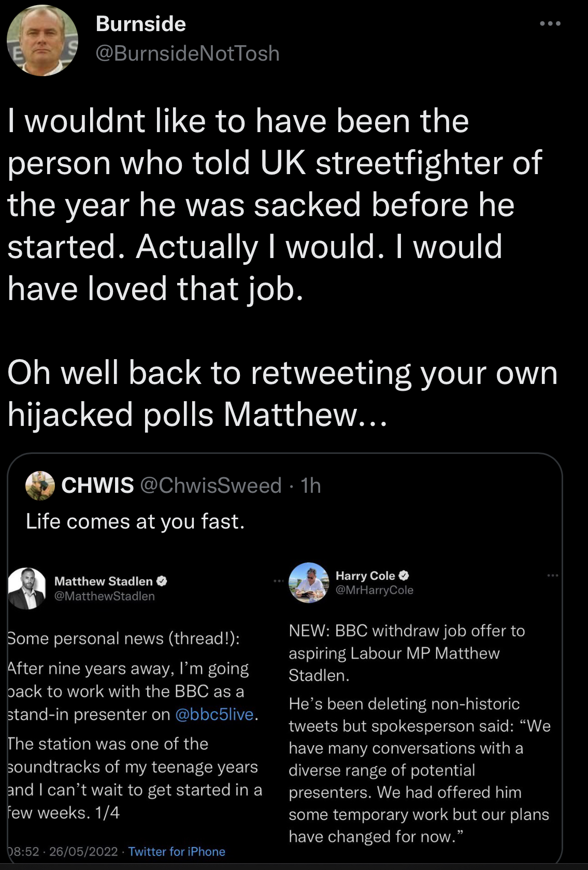Click the "Twitter for iPhone" source link
The image size is (588, 870).
click(x=177, y=852)
